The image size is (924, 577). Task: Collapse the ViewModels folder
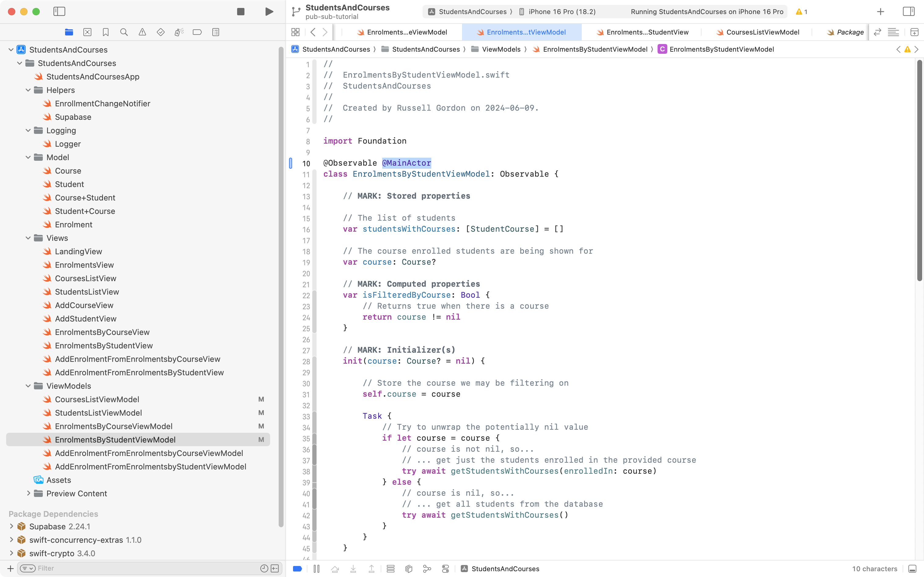click(28, 386)
